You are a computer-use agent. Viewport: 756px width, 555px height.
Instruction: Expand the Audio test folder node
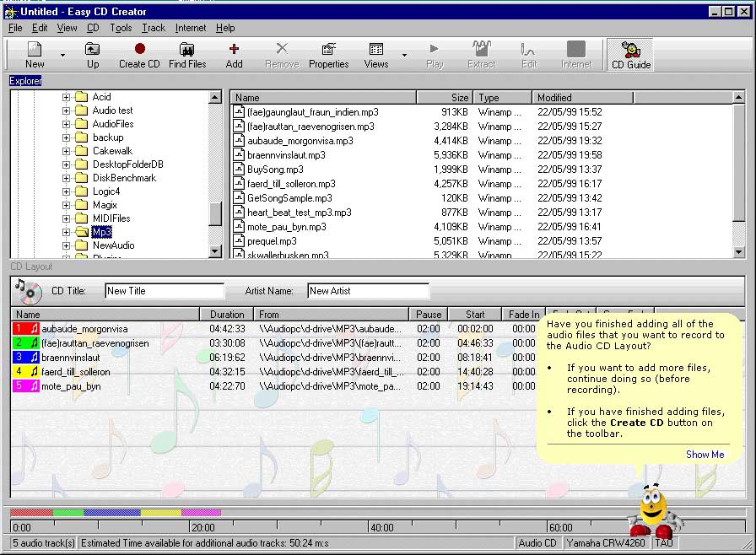click(66, 110)
